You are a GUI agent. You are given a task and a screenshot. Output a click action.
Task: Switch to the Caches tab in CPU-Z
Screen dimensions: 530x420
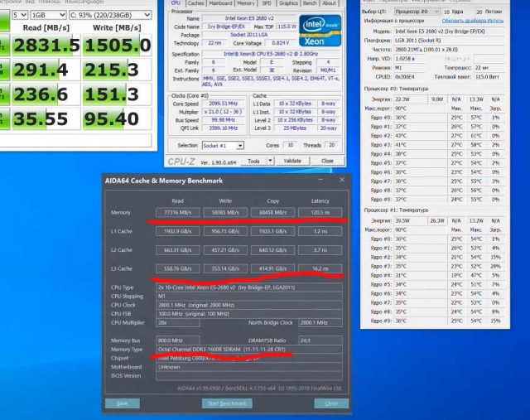point(196,3)
